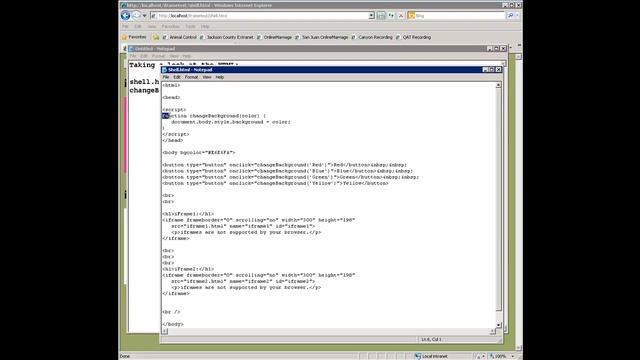The image size is (640, 360).
Task: Open the Jackson County Extranet favorite
Action: (227, 37)
